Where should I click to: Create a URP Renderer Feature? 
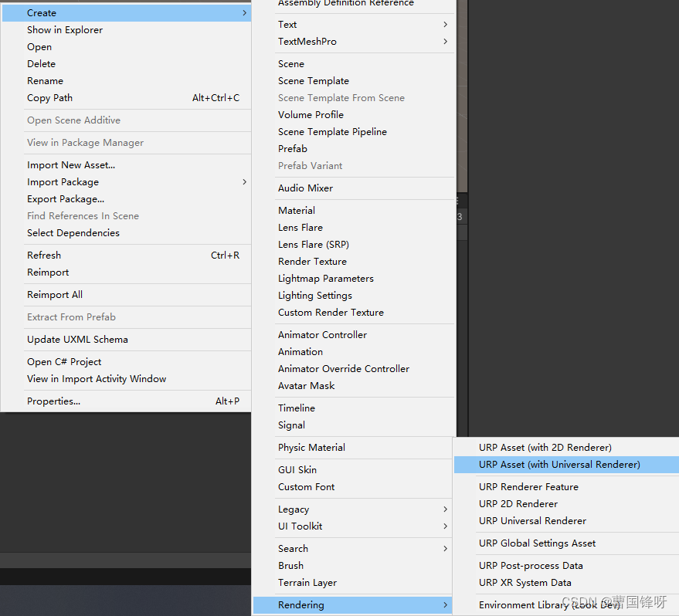coord(566,486)
